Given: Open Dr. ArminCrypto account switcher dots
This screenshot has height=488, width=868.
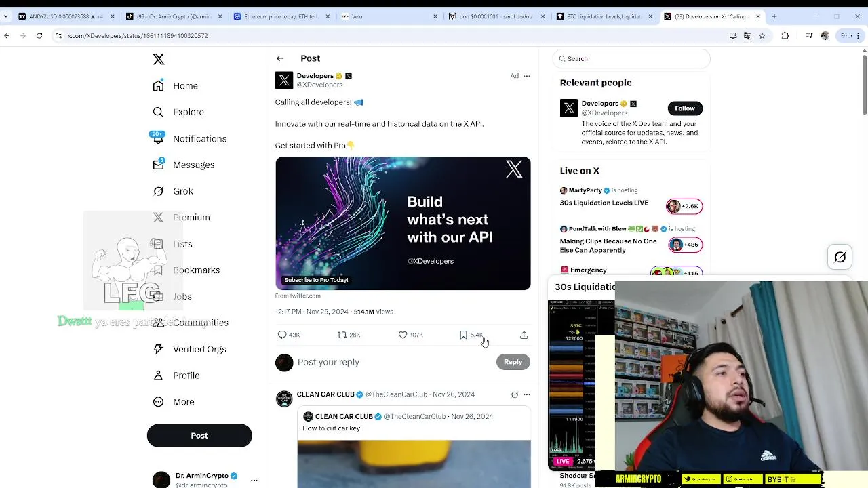Looking at the screenshot, I should coord(254,481).
